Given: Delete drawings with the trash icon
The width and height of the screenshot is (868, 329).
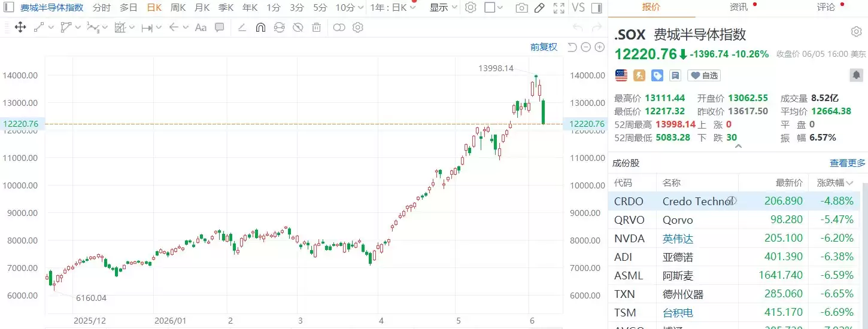Looking at the screenshot, I should pyautogui.click(x=316, y=28).
